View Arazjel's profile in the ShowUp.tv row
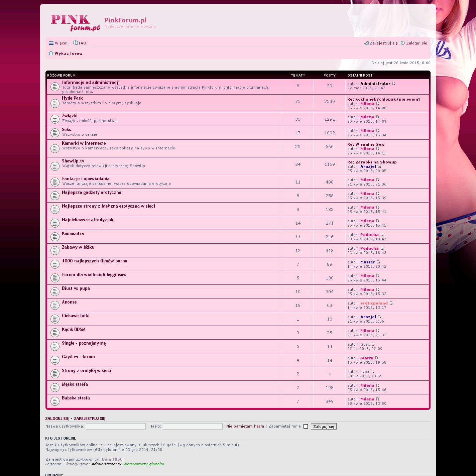 click(x=368, y=166)
